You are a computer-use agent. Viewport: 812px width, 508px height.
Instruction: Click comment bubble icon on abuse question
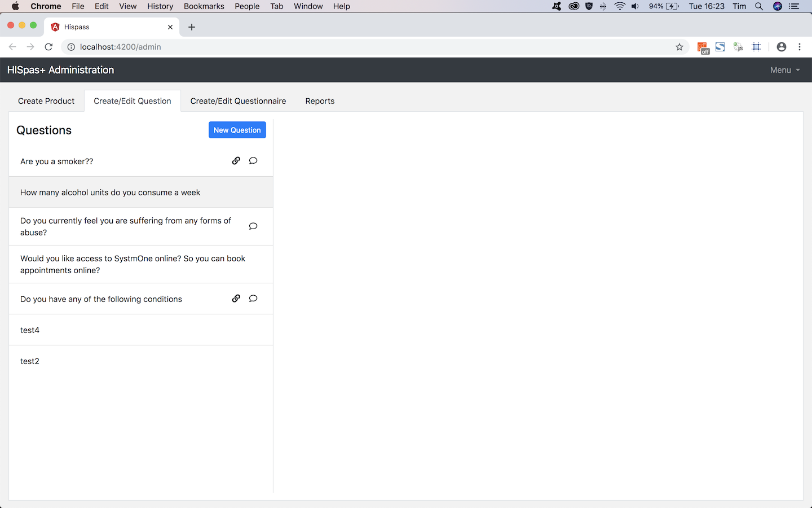tap(253, 226)
